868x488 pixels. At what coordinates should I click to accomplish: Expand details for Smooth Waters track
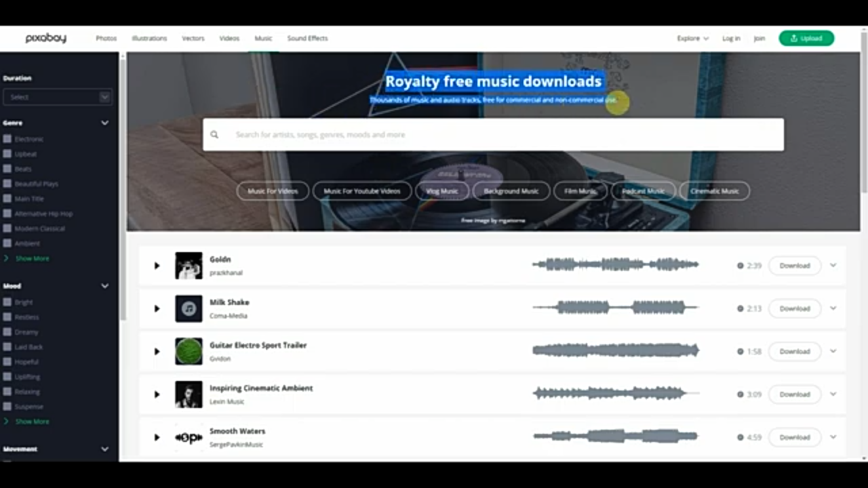click(x=833, y=437)
